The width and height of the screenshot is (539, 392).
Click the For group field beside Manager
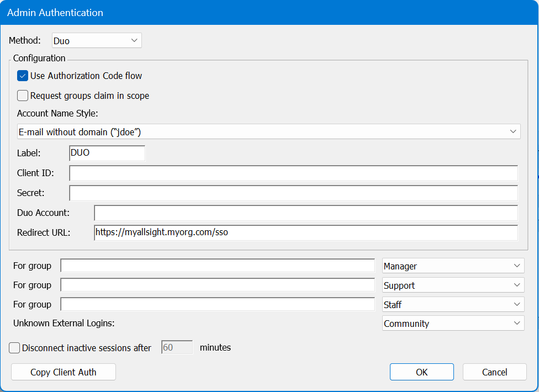click(x=218, y=266)
